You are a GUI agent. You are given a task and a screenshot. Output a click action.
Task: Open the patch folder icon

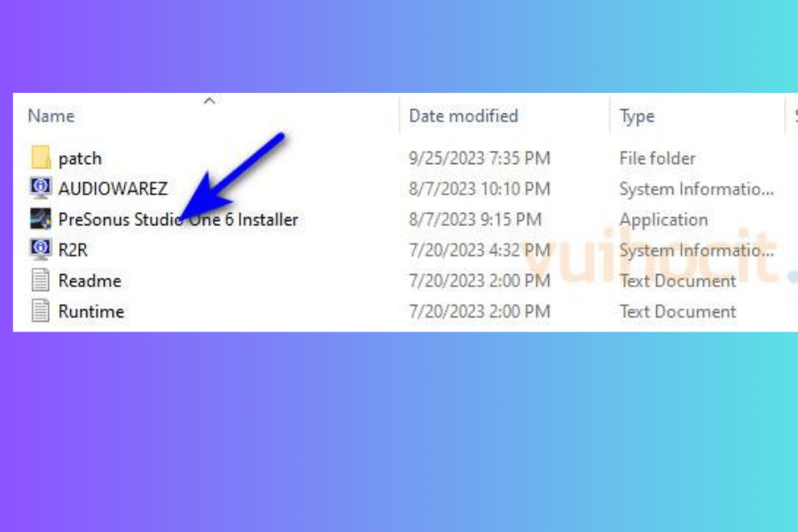[41, 157]
